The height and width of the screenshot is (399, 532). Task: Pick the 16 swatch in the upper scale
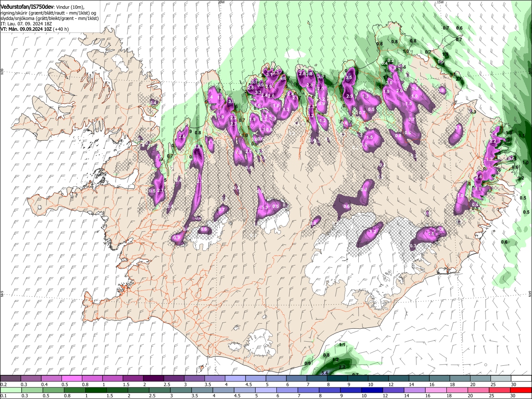(x=440, y=379)
